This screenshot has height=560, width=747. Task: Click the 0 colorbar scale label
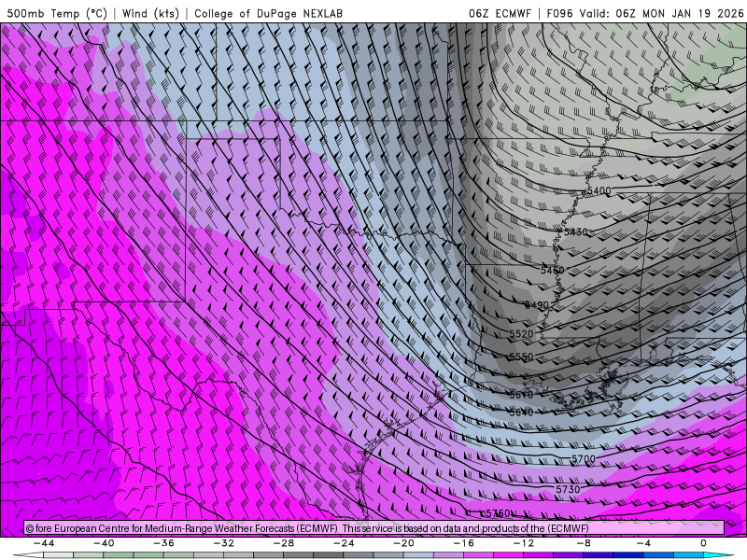pos(704,543)
